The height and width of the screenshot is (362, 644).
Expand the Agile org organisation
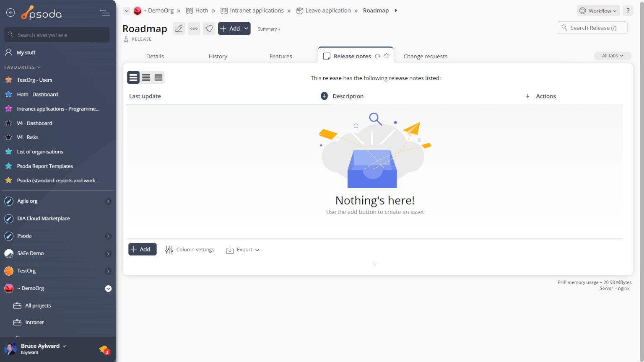tap(108, 202)
